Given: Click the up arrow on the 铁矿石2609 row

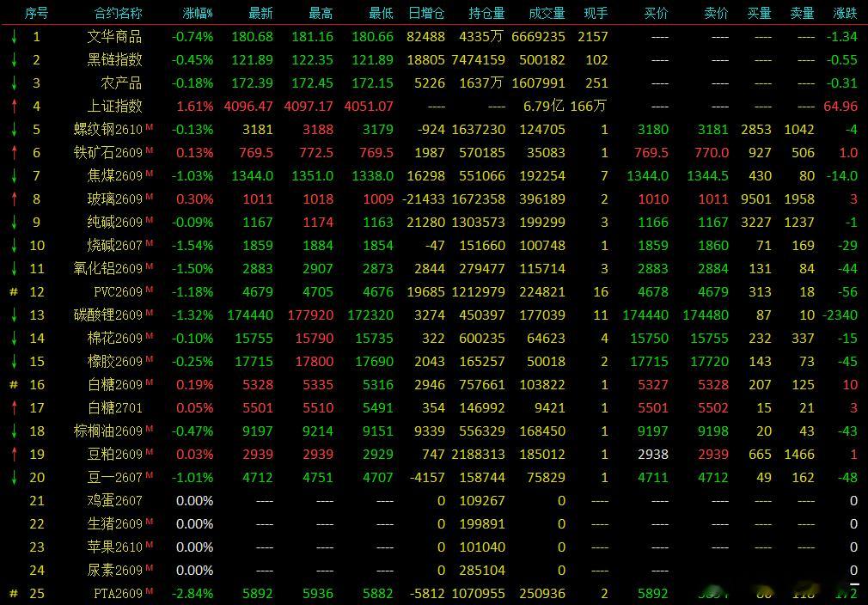Looking at the screenshot, I should point(14,153).
